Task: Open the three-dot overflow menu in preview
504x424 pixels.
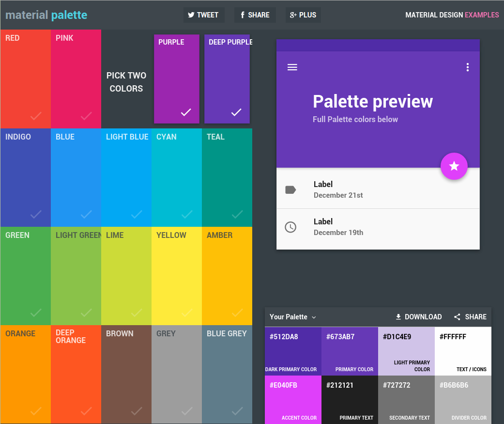Action: 468,67
